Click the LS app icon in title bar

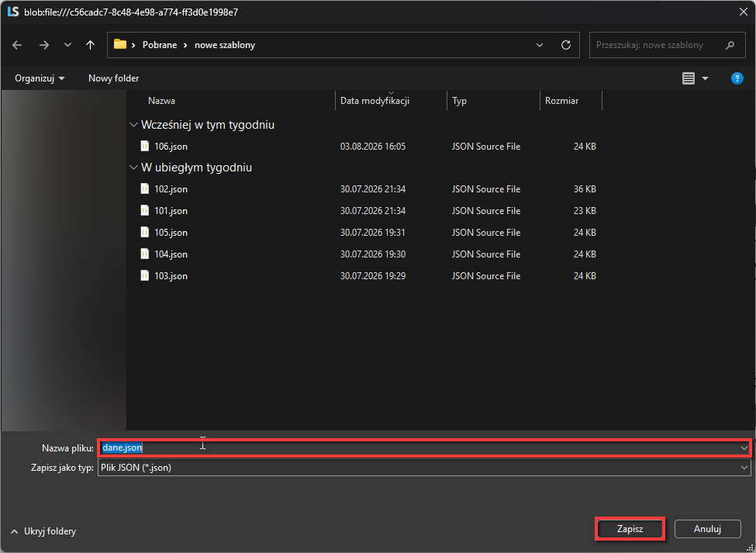[13, 12]
